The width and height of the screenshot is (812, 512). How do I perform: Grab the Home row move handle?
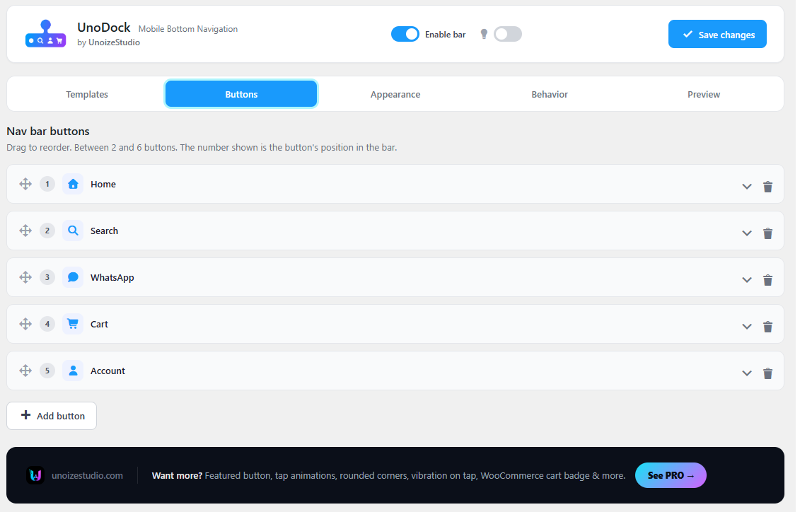[25, 184]
